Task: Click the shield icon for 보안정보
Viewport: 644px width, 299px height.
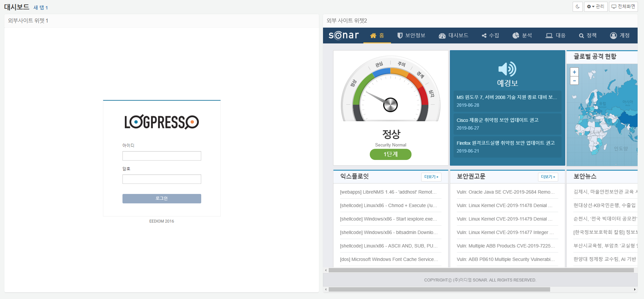Action: pos(400,35)
